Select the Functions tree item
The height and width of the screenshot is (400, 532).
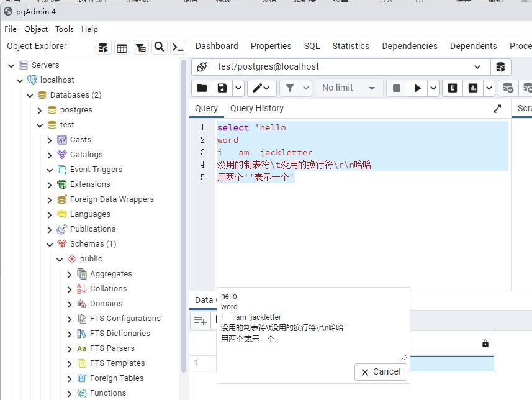click(107, 393)
